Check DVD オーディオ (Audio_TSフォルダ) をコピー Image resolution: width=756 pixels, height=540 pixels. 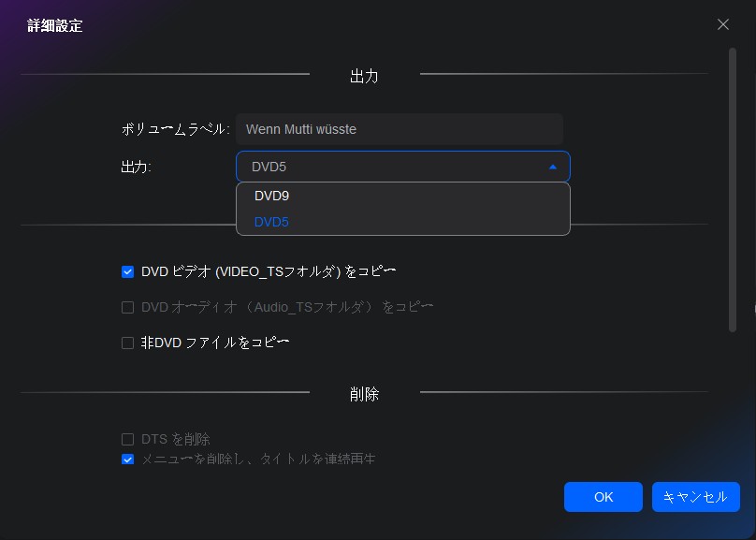point(128,308)
